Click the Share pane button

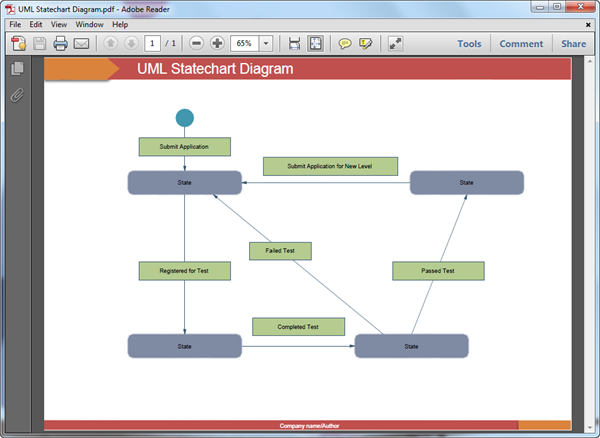[573, 44]
